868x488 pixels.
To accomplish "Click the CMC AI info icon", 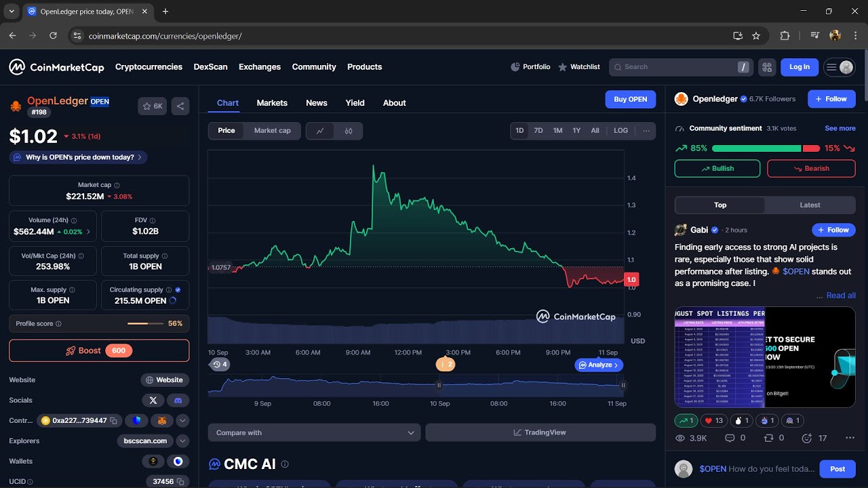I will tap(285, 464).
